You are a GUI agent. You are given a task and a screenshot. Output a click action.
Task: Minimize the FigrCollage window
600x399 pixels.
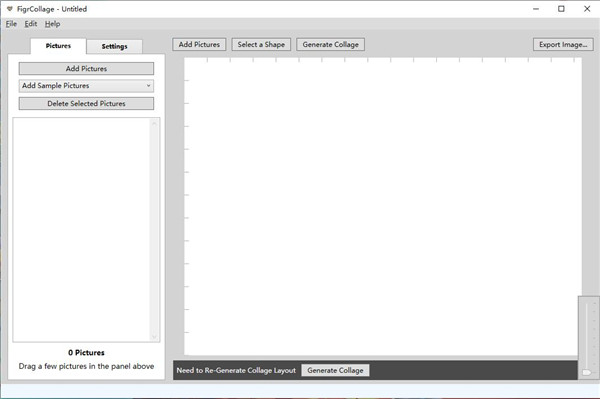click(x=536, y=9)
